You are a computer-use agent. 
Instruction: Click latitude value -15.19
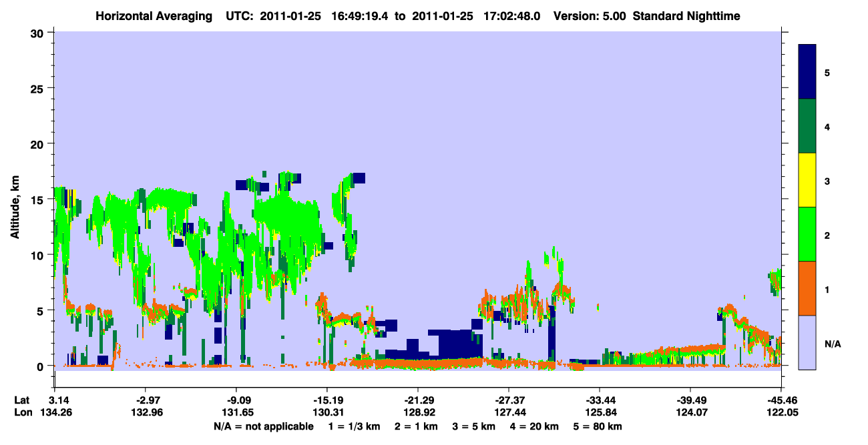[x=327, y=400]
